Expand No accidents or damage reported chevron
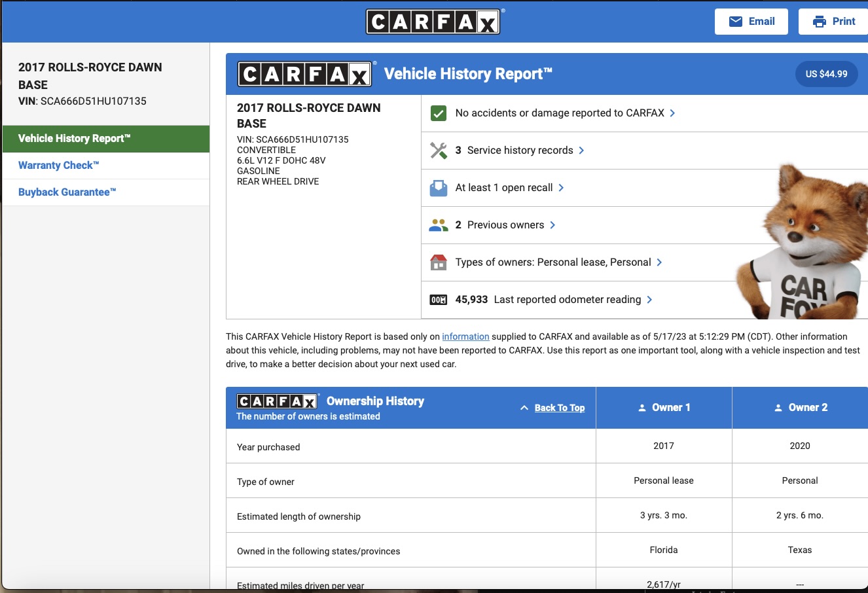The width and height of the screenshot is (868, 593). (x=672, y=113)
